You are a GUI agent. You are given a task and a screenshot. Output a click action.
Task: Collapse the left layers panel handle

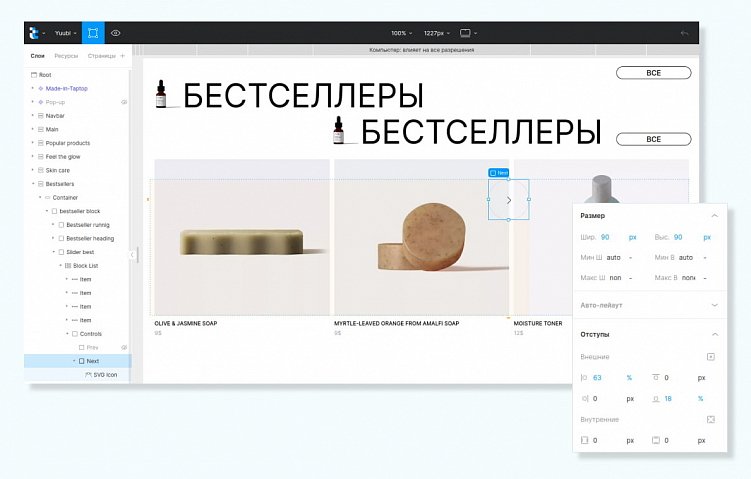(x=132, y=255)
